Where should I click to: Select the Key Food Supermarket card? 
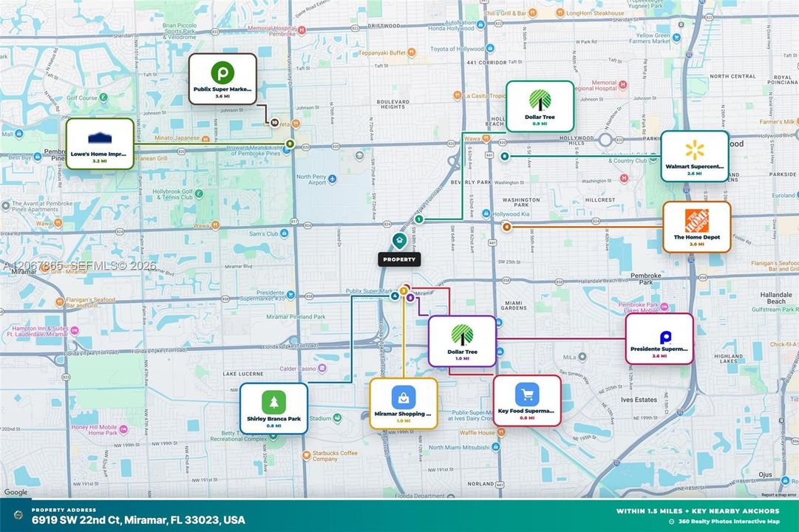coord(527,400)
